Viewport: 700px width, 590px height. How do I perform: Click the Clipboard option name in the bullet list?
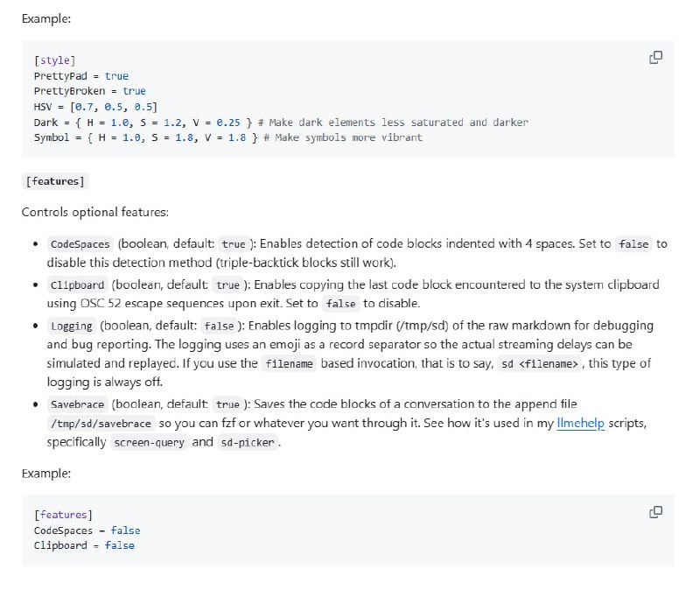(77, 285)
